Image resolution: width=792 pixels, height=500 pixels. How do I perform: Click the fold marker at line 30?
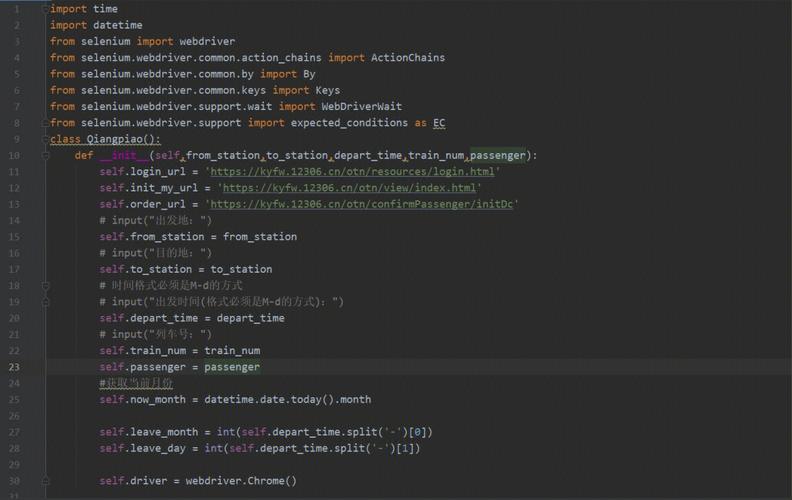(x=45, y=481)
